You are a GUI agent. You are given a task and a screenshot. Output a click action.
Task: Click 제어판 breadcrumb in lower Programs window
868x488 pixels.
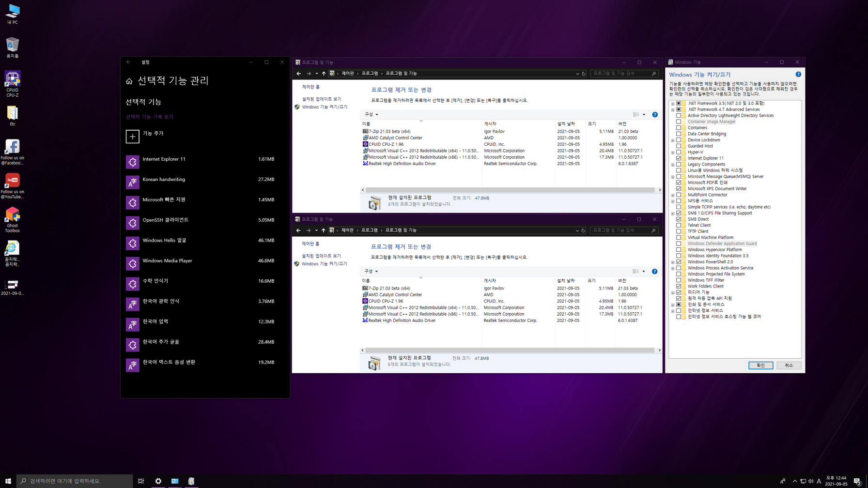347,230
